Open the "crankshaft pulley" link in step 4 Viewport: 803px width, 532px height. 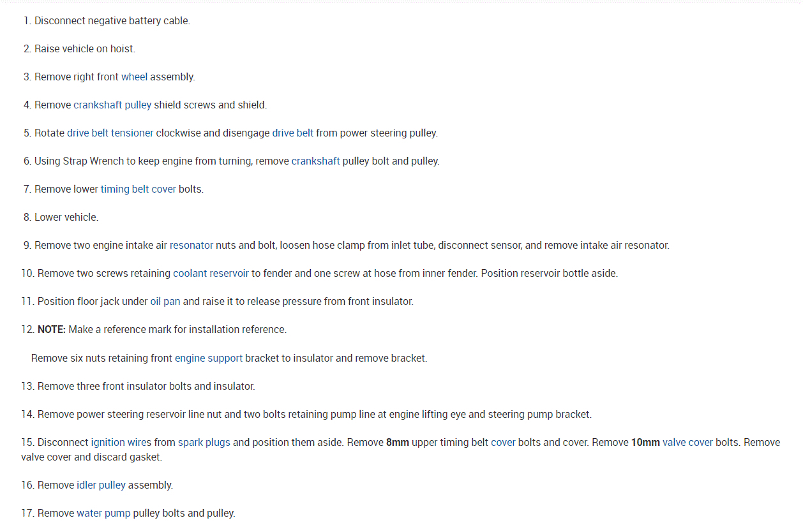112,105
